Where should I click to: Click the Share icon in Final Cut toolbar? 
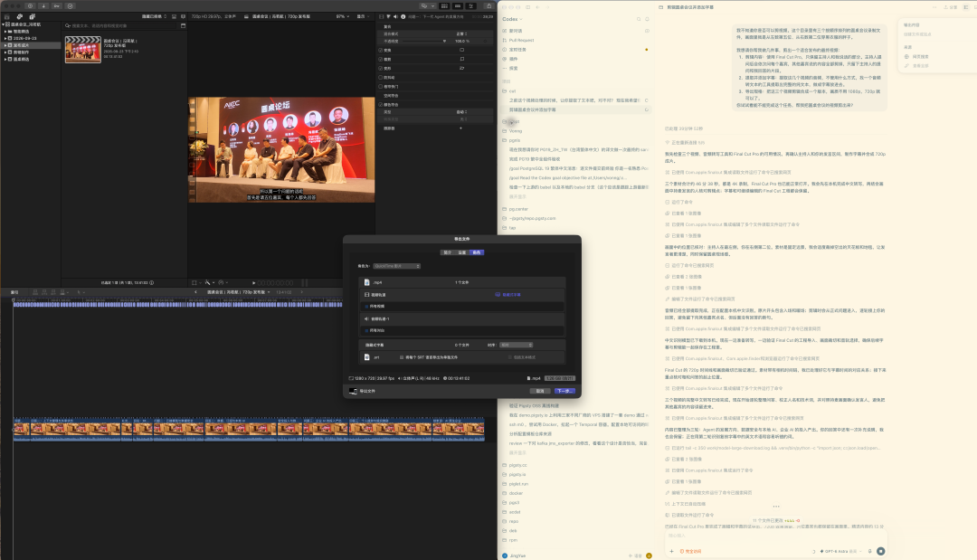tap(489, 5)
